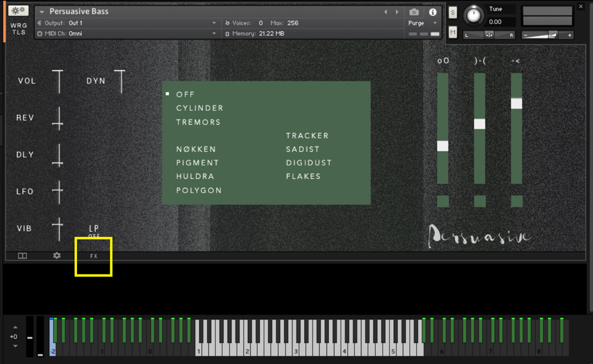Select SADIST preset

pos(303,149)
